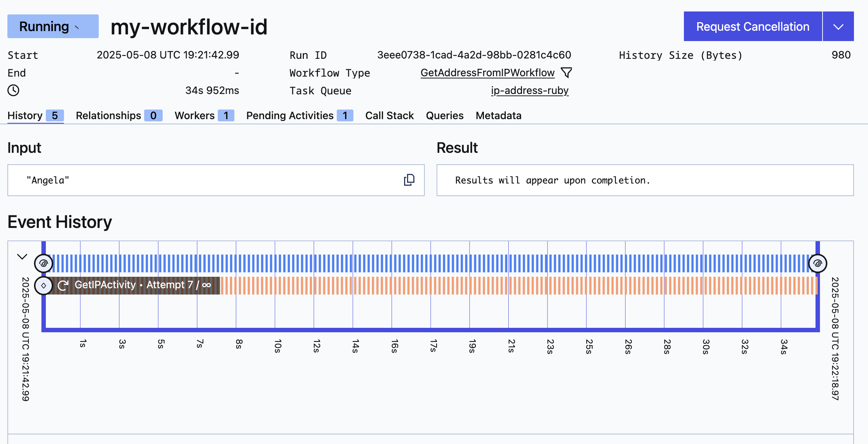Image resolution: width=868 pixels, height=444 pixels.
Task: Open the Workers tab
Action: click(x=204, y=115)
